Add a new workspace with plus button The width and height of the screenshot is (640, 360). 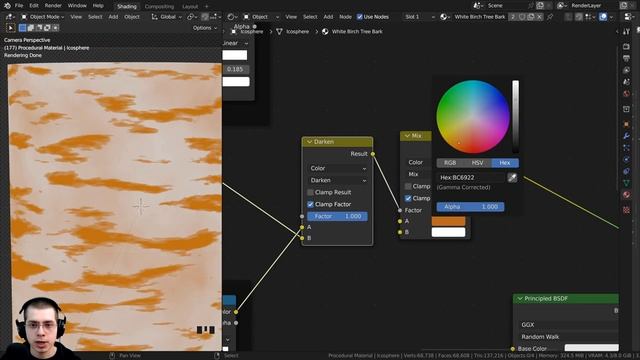click(207, 7)
